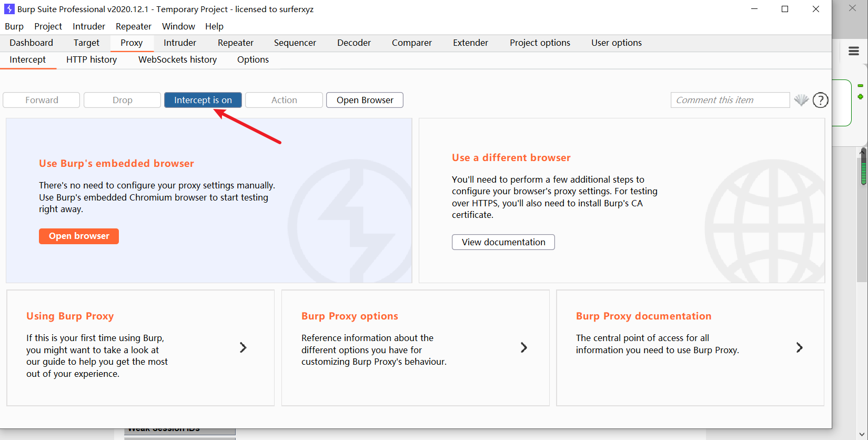
Task: Click the green minus icon in background window
Action: click(860, 85)
